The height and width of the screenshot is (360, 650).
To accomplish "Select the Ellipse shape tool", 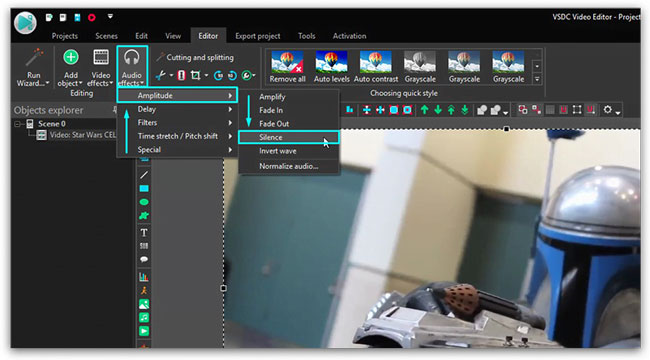I will click(x=144, y=202).
